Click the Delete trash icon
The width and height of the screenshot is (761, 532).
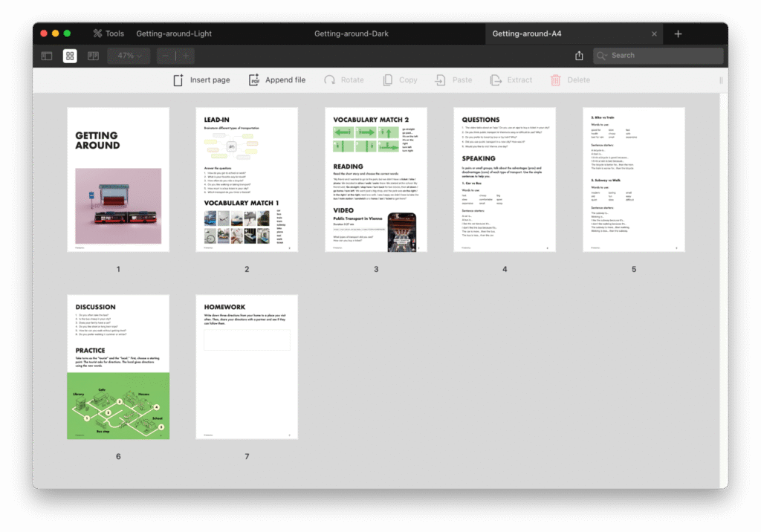[x=556, y=80]
